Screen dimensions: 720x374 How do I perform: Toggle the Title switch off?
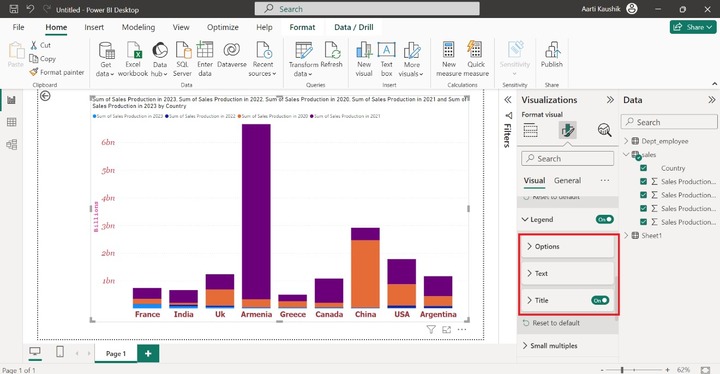pos(600,300)
